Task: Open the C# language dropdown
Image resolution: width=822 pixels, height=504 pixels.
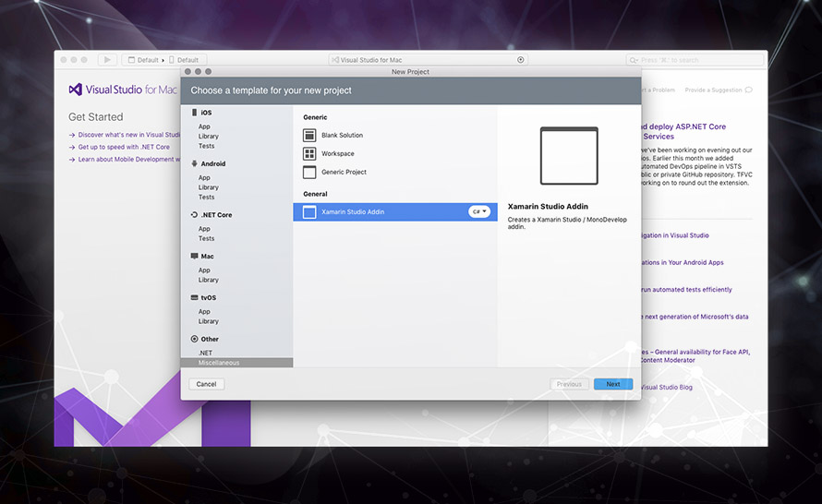Action: click(x=479, y=211)
